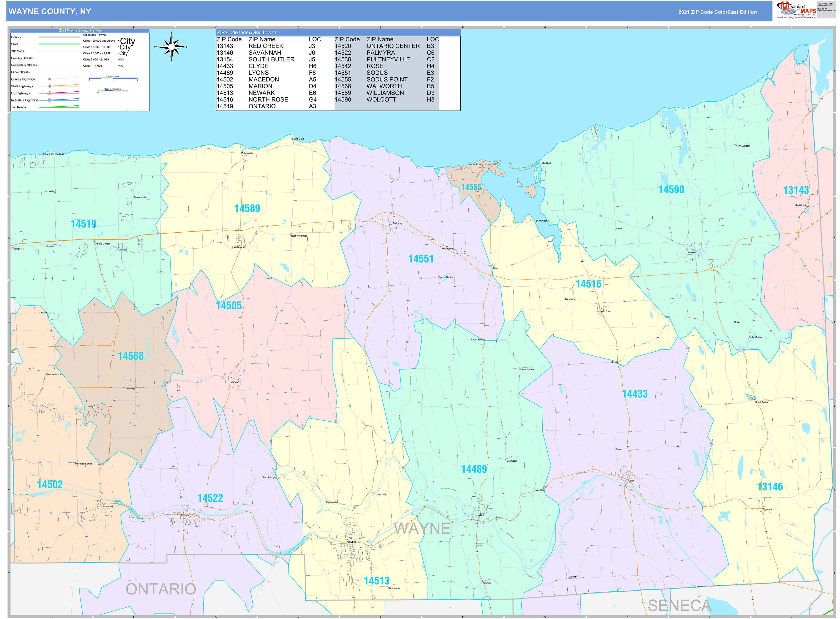Click the 14433 ZIP label on the map
840x619 pixels.
pyautogui.click(x=635, y=394)
